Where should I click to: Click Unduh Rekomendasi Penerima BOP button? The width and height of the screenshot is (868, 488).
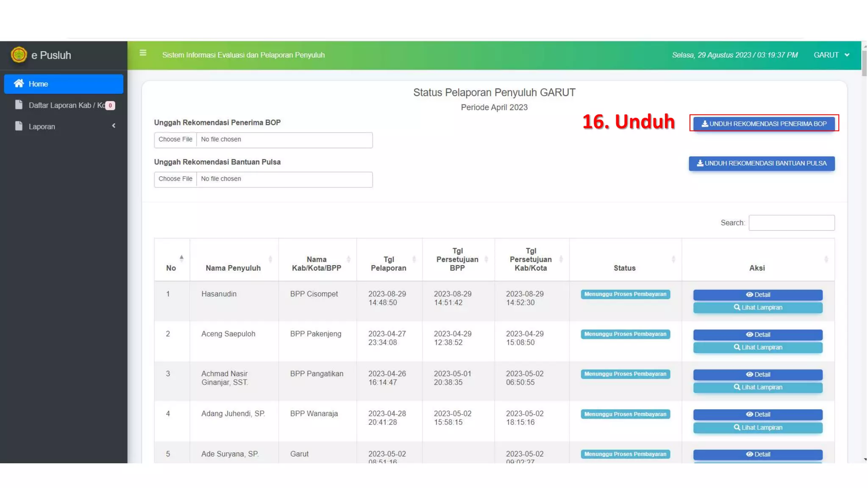pyautogui.click(x=764, y=124)
